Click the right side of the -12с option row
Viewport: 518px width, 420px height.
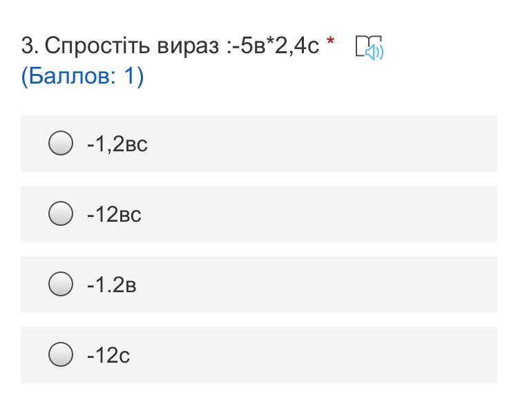pos(414,355)
